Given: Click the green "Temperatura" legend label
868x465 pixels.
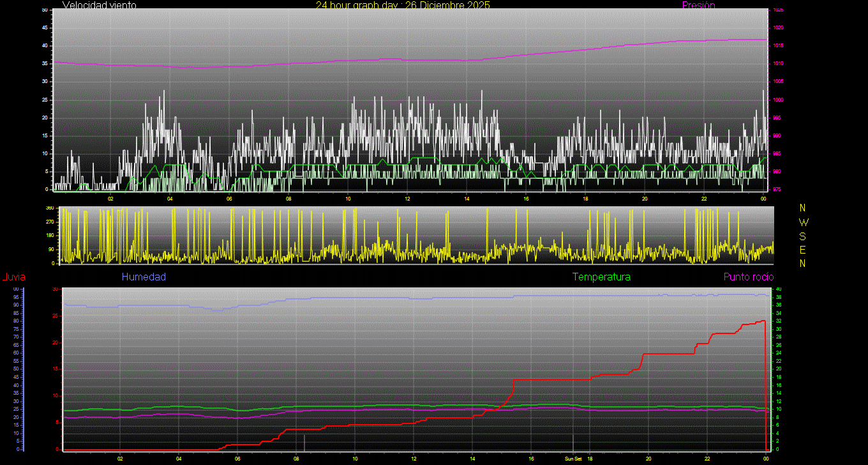Looking at the screenshot, I should click(601, 277).
